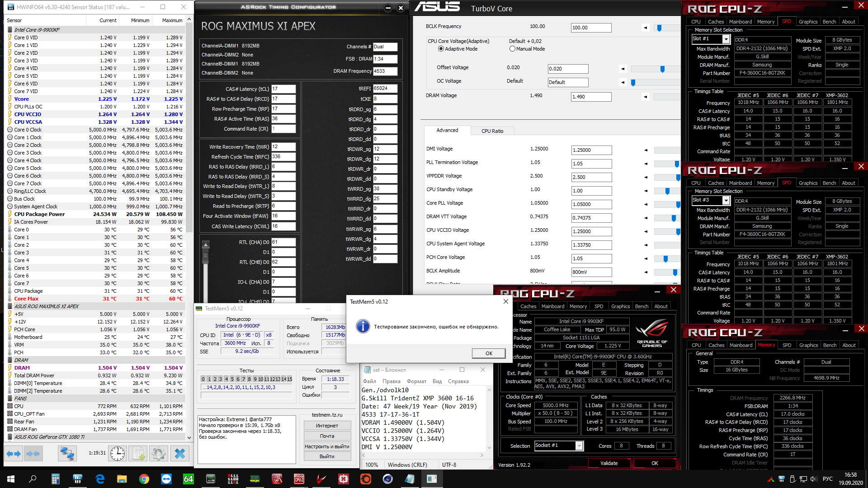Image resolution: width=868 pixels, height=488 pixels.
Task: Open Slot #1 memory slot dropdown
Action: [x=726, y=39]
